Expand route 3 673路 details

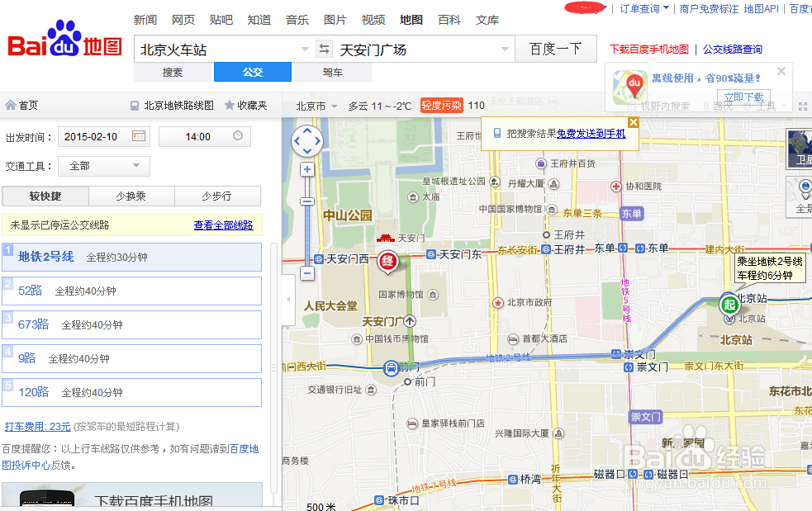click(x=132, y=324)
